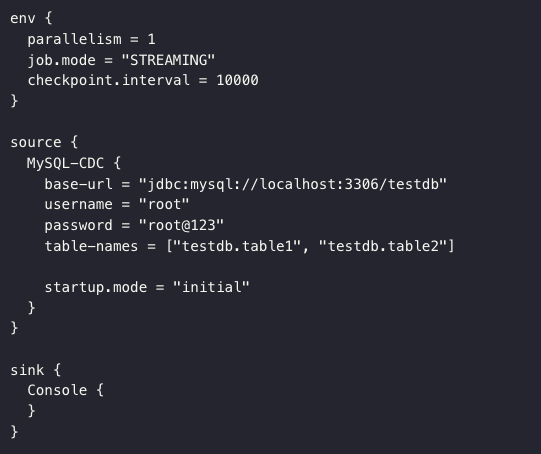The height and width of the screenshot is (454, 541).
Task: Click the password value "root@123"
Action: [181, 225]
